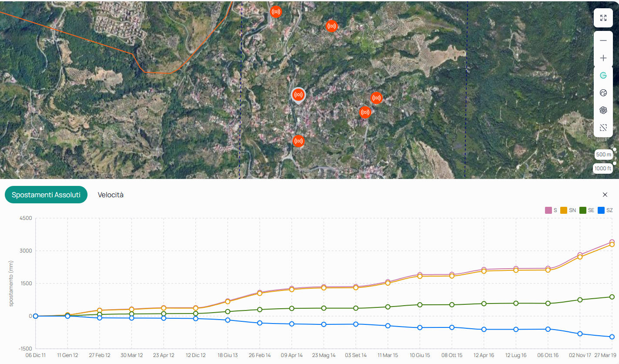Screen dimensions: 619x364
Task: Toggle the SN series in legend
Action: (568, 210)
